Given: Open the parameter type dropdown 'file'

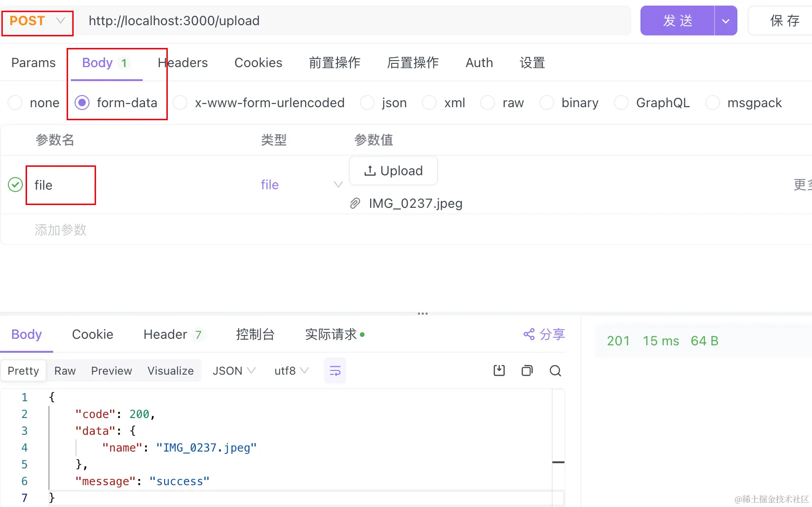Looking at the screenshot, I should coord(301,185).
